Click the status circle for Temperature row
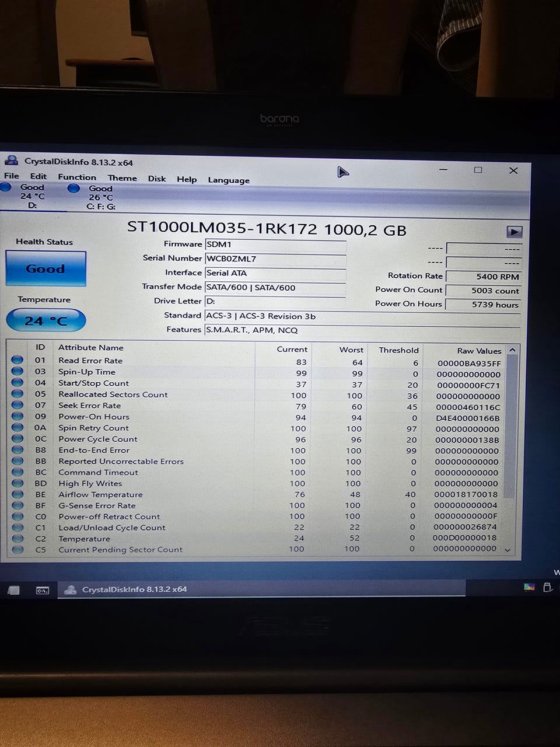This screenshot has height=747, width=560. tap(17, 539)
